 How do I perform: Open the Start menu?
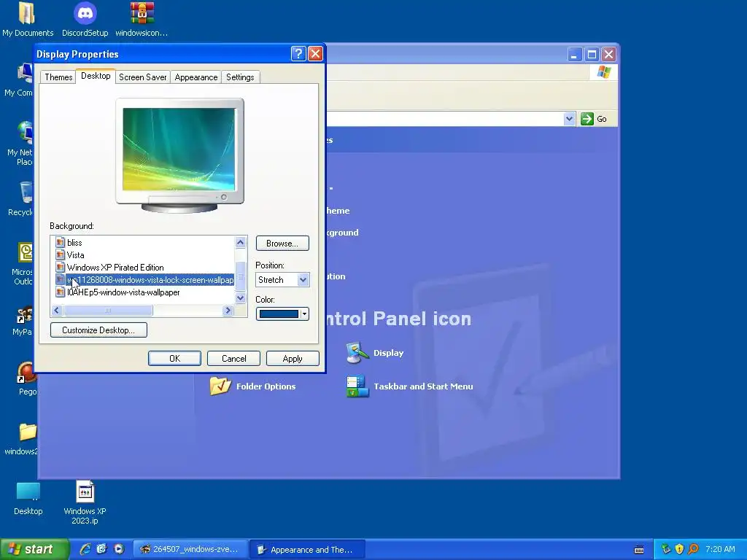pos(34,549)
